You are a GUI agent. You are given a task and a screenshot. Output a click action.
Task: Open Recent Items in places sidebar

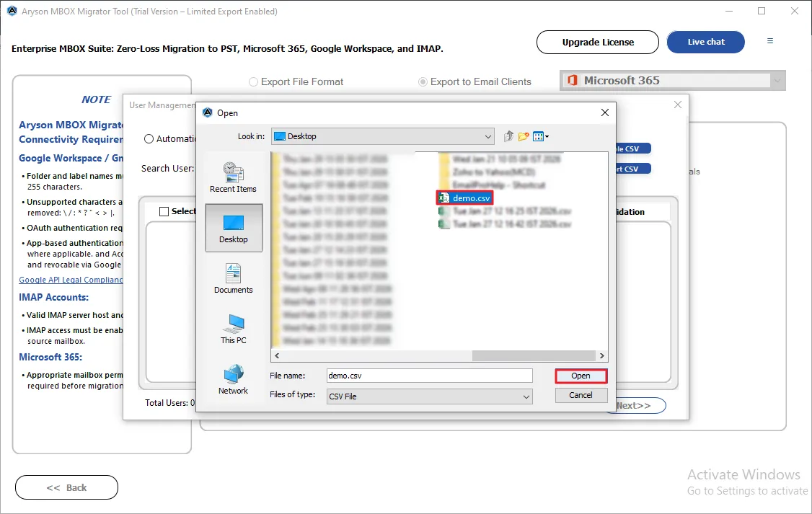pos(233,177)
